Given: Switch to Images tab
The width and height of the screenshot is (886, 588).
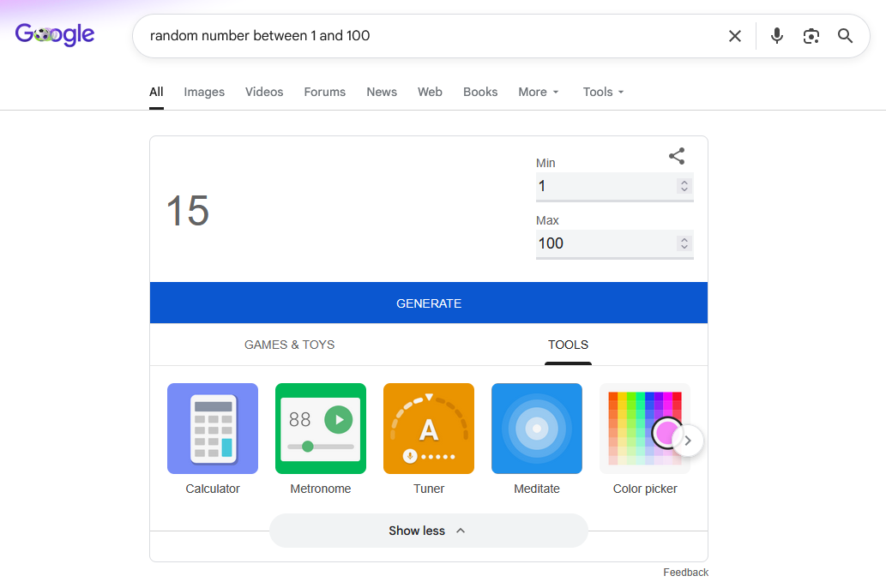Looking at the screenshot, I should (x=204, y=92).
